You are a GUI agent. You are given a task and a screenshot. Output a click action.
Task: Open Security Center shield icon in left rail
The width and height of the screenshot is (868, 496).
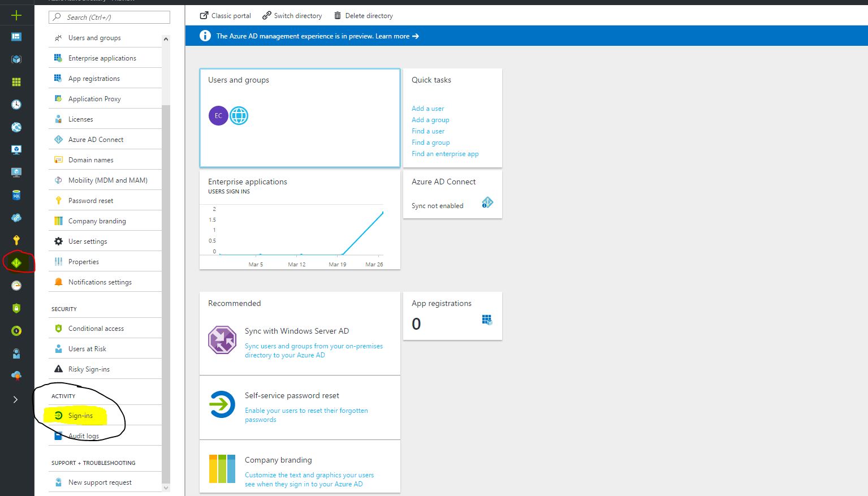coord(16,308)
